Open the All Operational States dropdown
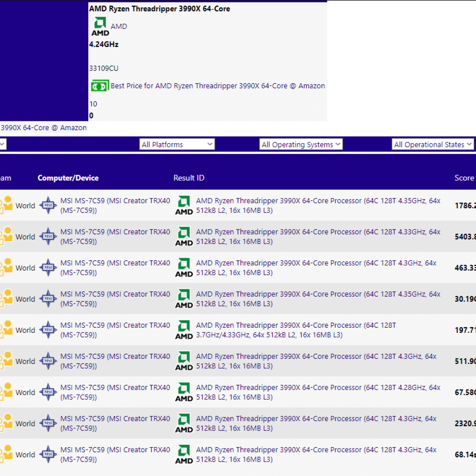The width and height of the screenshot is (476, 476). coord(433,144)
